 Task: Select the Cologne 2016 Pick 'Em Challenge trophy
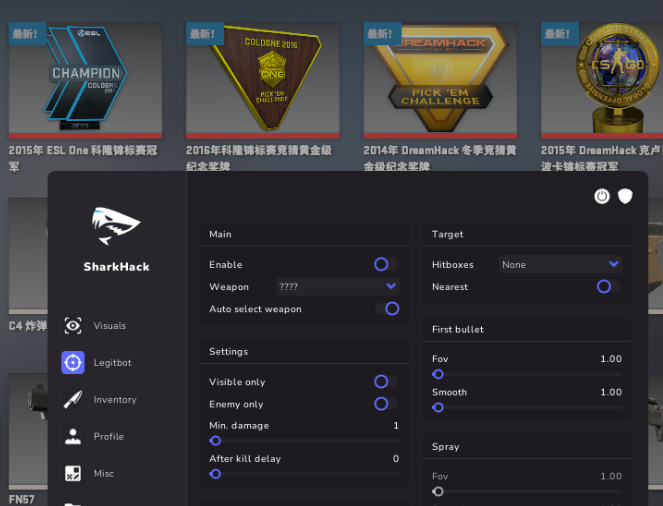[263, 79]
